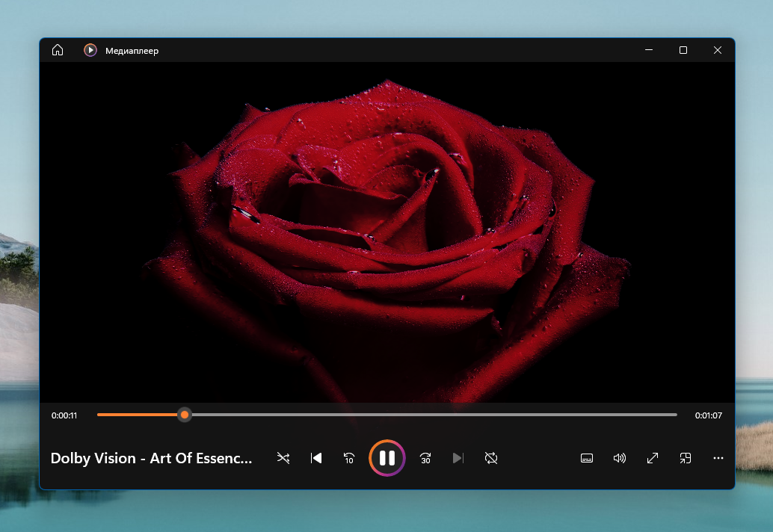Image resolution: width=773 pixels, height=532 pixels.
Task: Go to the Home page icon
Action: [58, 50]
